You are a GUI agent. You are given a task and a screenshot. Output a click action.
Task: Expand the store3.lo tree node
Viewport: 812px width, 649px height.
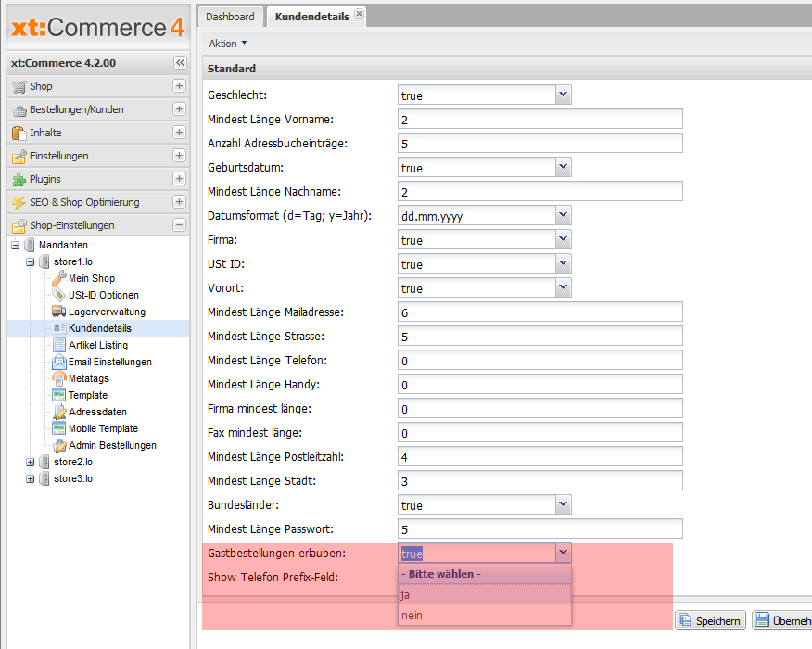click(x=30, y=479)
